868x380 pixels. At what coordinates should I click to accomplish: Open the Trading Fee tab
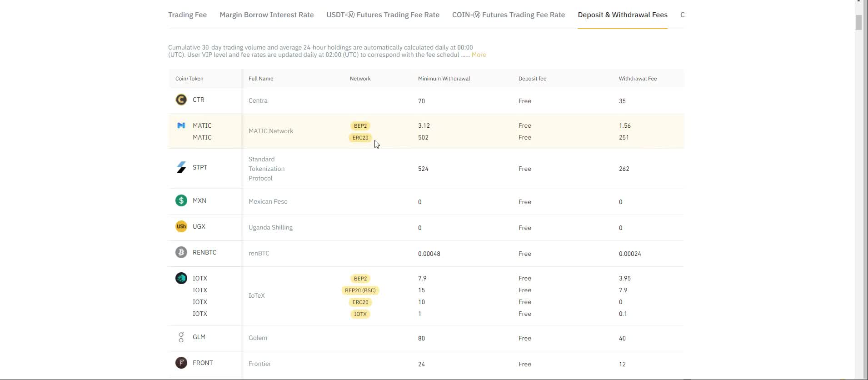pos(187,15)
